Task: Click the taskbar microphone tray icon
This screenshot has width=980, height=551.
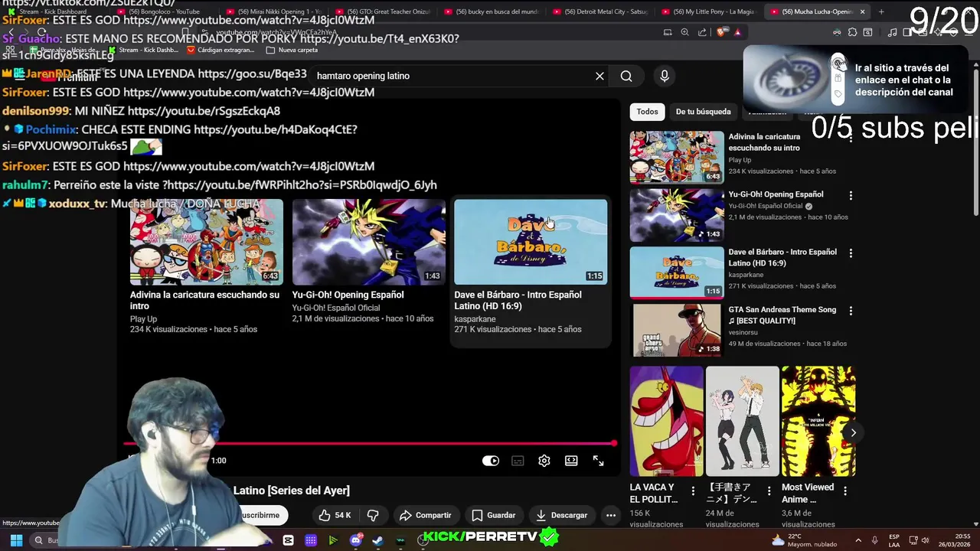Action: point(874,540)
